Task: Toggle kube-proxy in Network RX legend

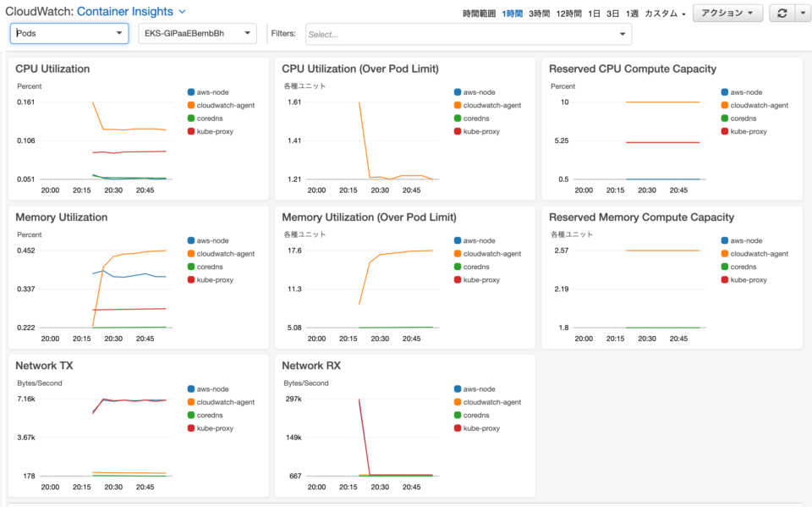Action: [x=477, y=427]
